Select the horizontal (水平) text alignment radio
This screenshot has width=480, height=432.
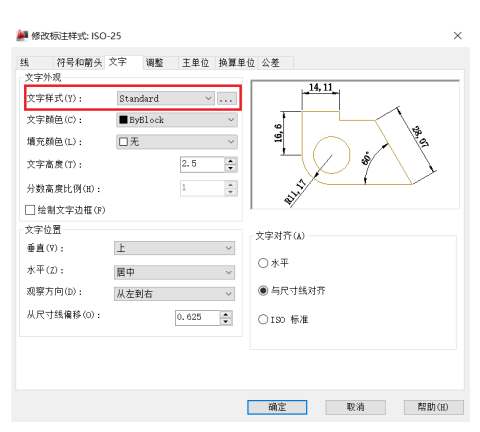pyautogui.click(x=263, y=263)
